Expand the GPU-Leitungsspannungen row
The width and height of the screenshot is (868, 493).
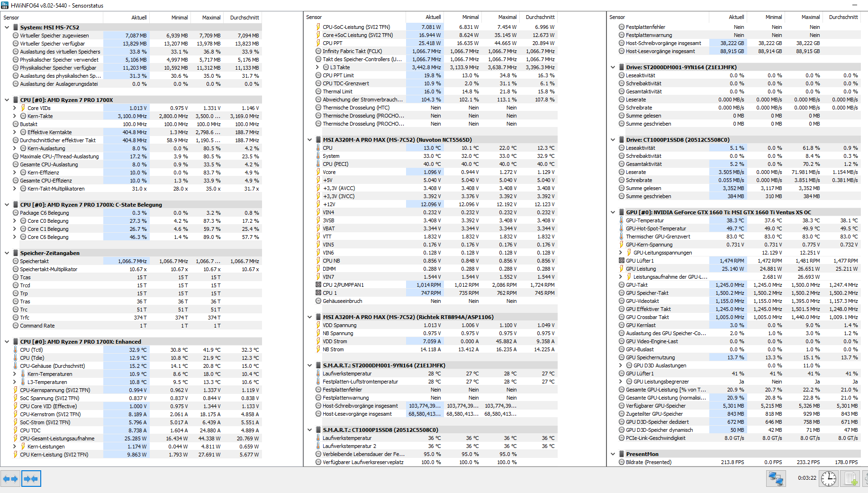pos(621,253)
